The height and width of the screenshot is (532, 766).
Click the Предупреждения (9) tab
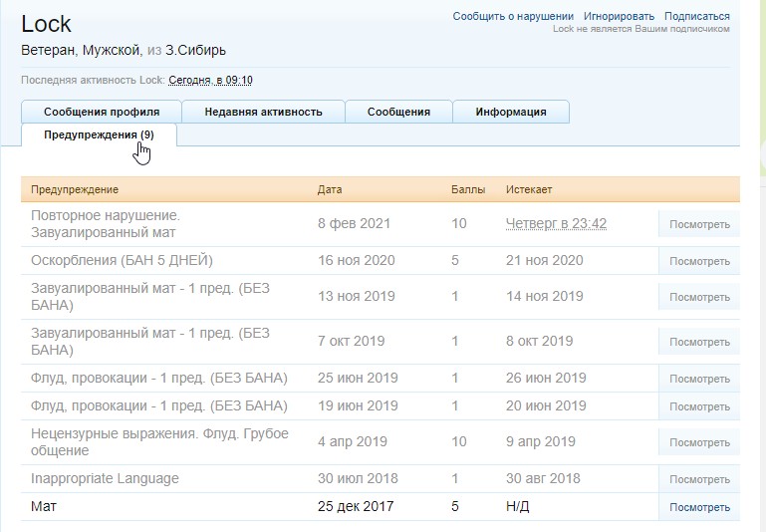click(x=99, y=134)
